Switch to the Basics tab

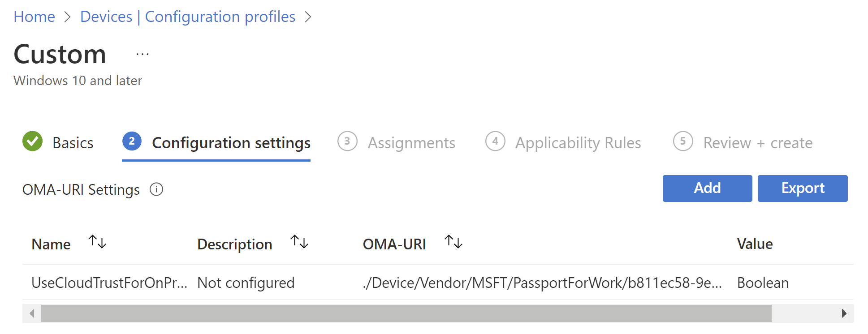(x=73, y=142)
